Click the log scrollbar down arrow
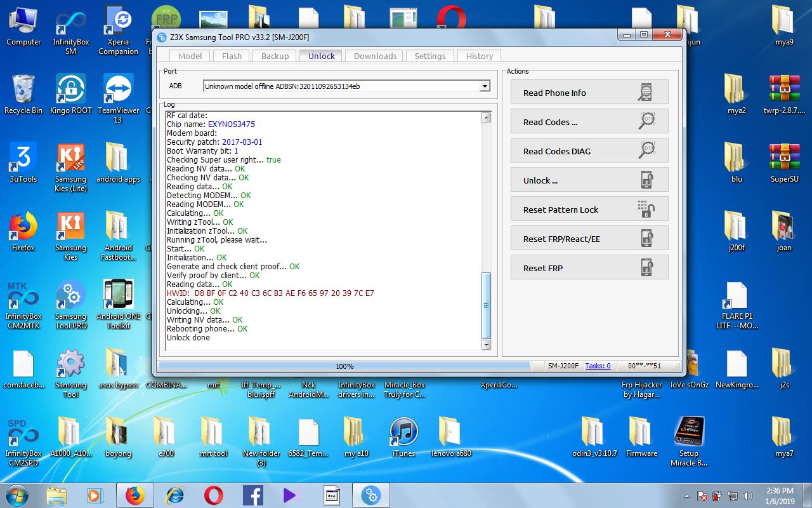 pyautogui.click(x=487, y=345)
